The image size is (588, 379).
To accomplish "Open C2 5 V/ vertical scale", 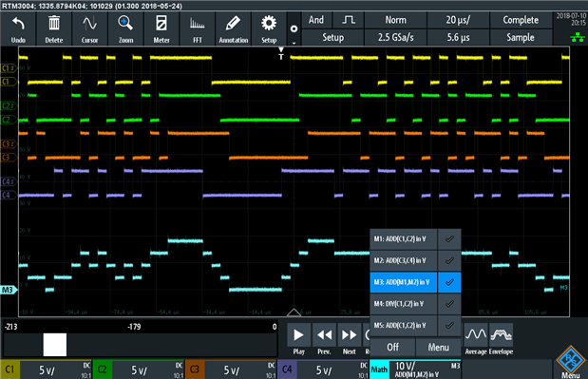I will tap(148, 370).
